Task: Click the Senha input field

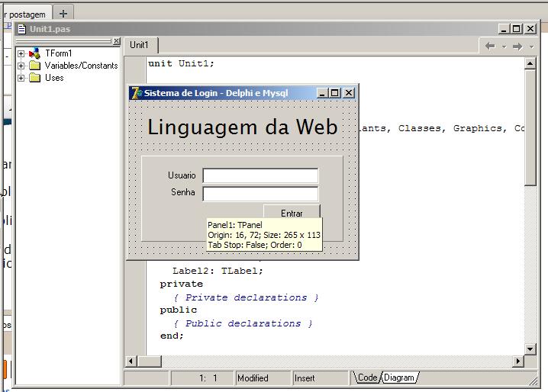Action: pyautogui.click(x=260, y=194)
